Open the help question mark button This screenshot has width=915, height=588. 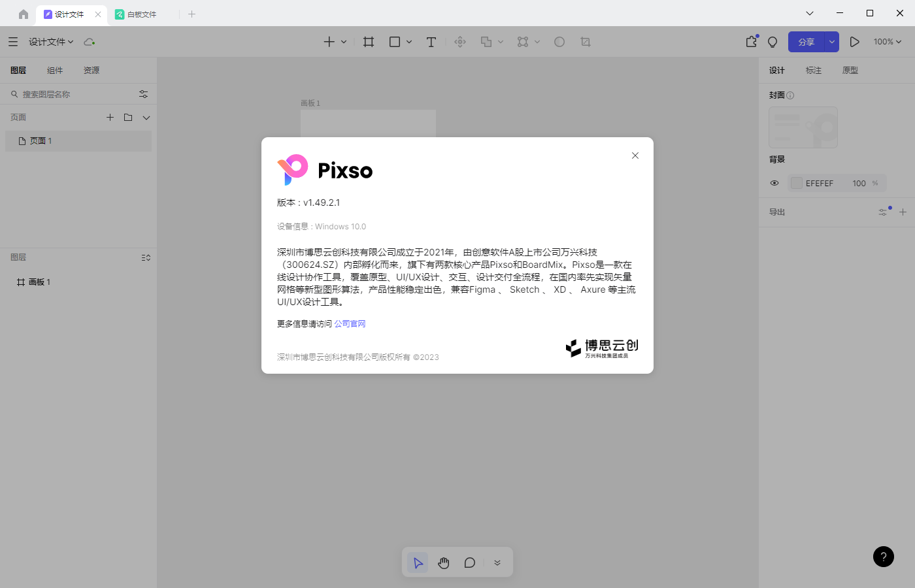884,557
